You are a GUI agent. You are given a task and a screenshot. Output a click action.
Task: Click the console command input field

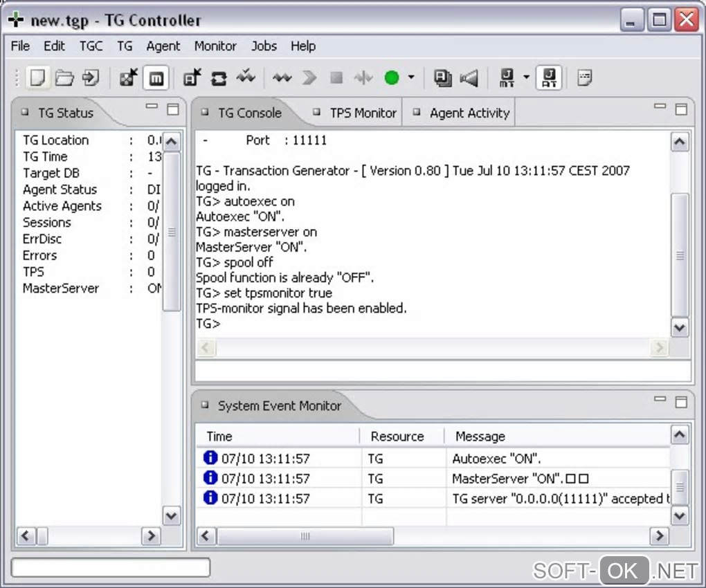pyautogui.click(x=443, y=371)
